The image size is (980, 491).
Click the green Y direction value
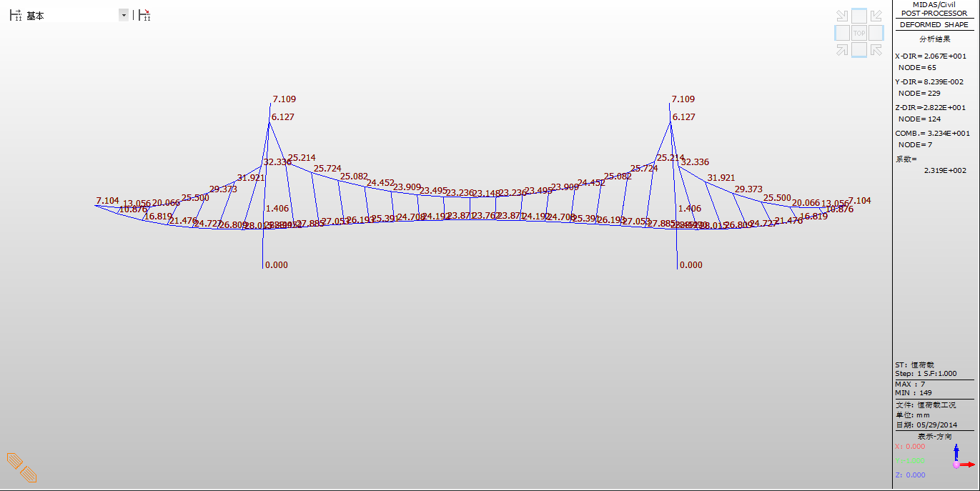pos(910,460)
